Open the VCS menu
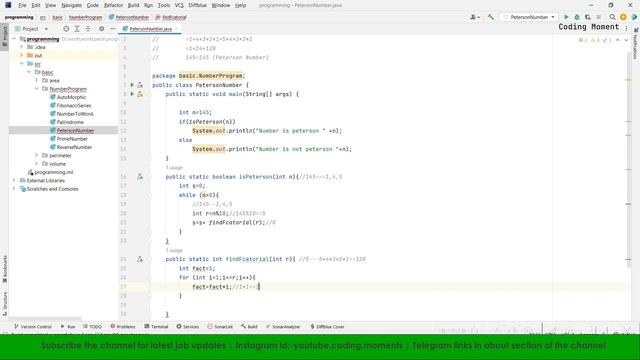Image resolution: width=640 pixels, height=360 pixels. [x=179, y=5]
